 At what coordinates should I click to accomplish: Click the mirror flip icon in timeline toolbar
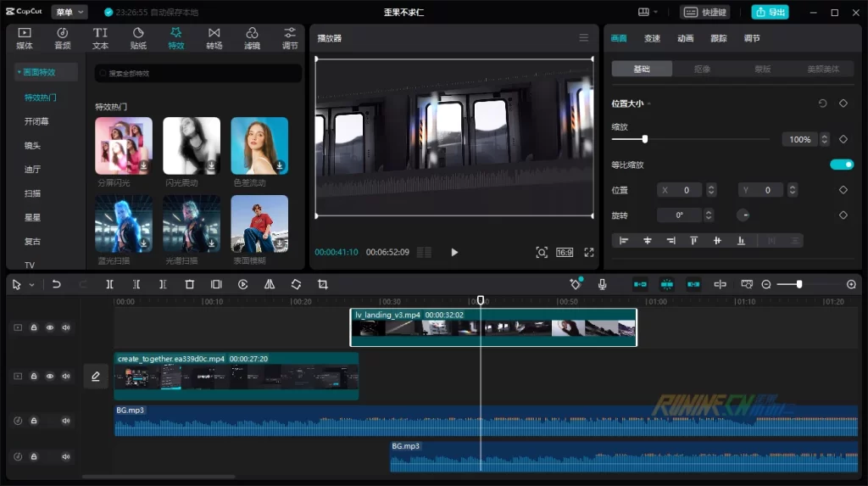[270, 285]
